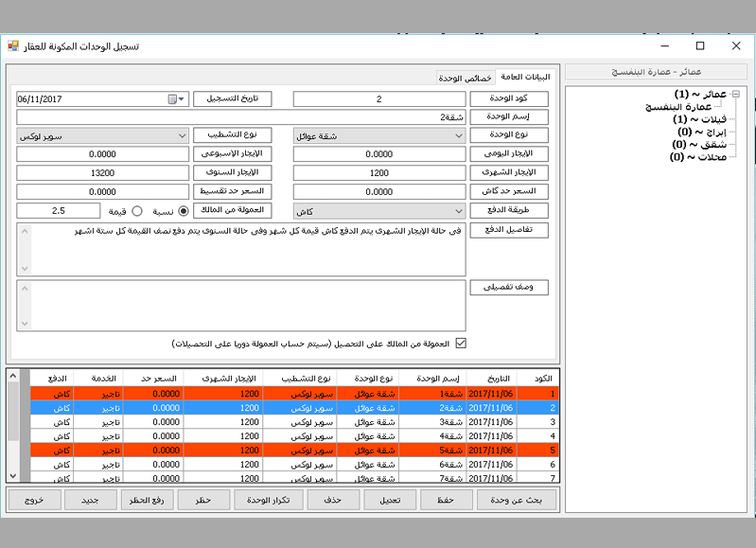Click the جديد new button

(91, 500)
